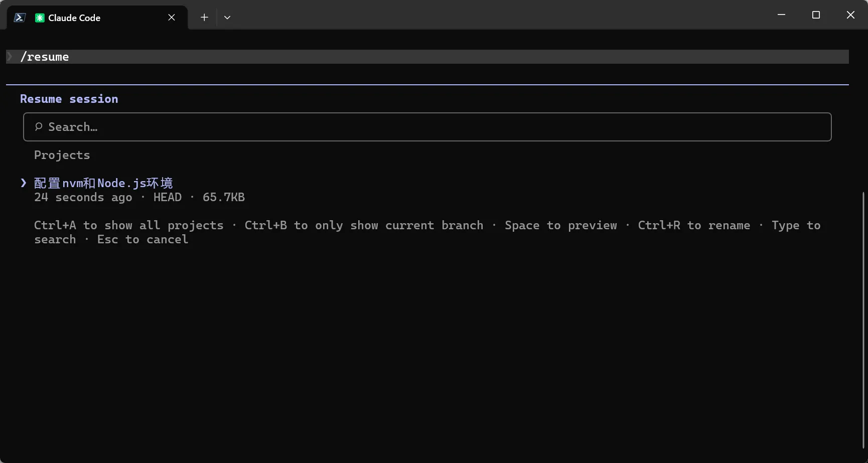Click the Resume session heading
Image resolution: width=868 pixels, height=463 pixels.
click(x=69, y=99)
